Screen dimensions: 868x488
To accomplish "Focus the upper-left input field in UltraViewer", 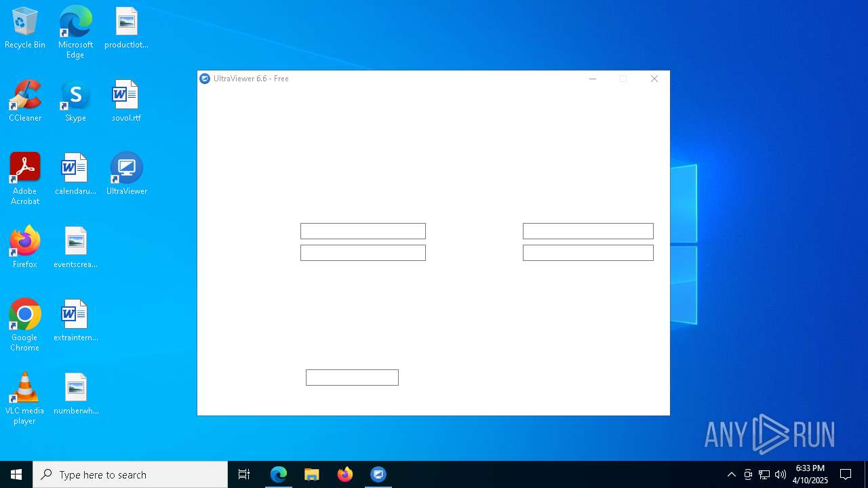I will 363,231.
